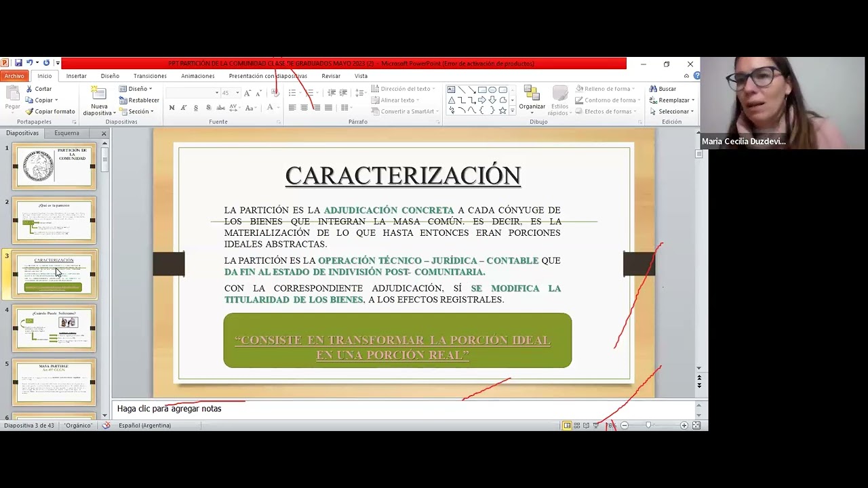Select the triangle shape in gallery
Viewport: 868px width, 488px height.
(452, 100)
